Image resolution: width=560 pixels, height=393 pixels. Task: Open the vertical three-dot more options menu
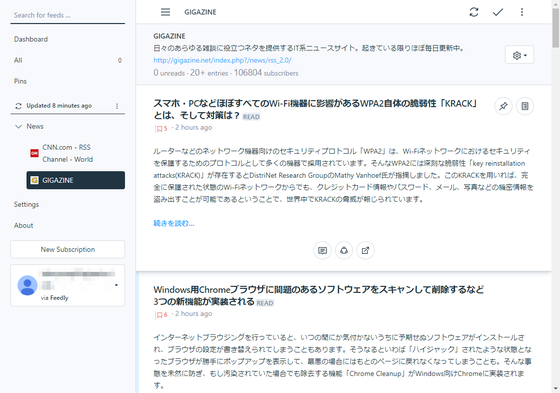click(x=522, y=12)
